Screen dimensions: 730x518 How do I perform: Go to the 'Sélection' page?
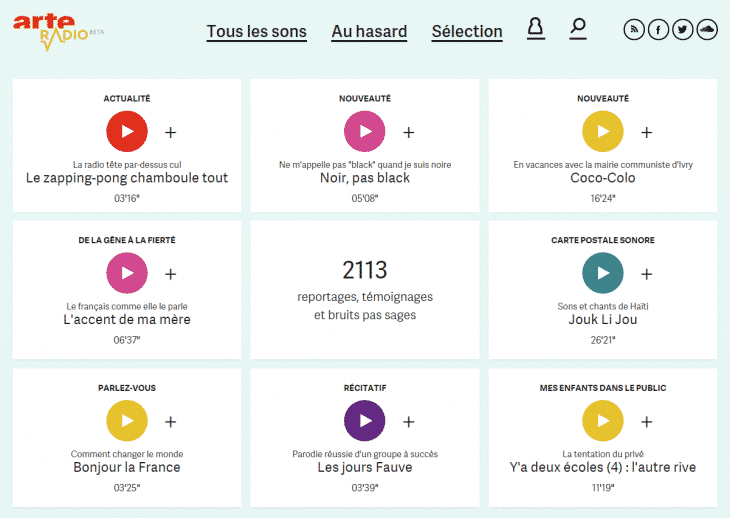467,32
